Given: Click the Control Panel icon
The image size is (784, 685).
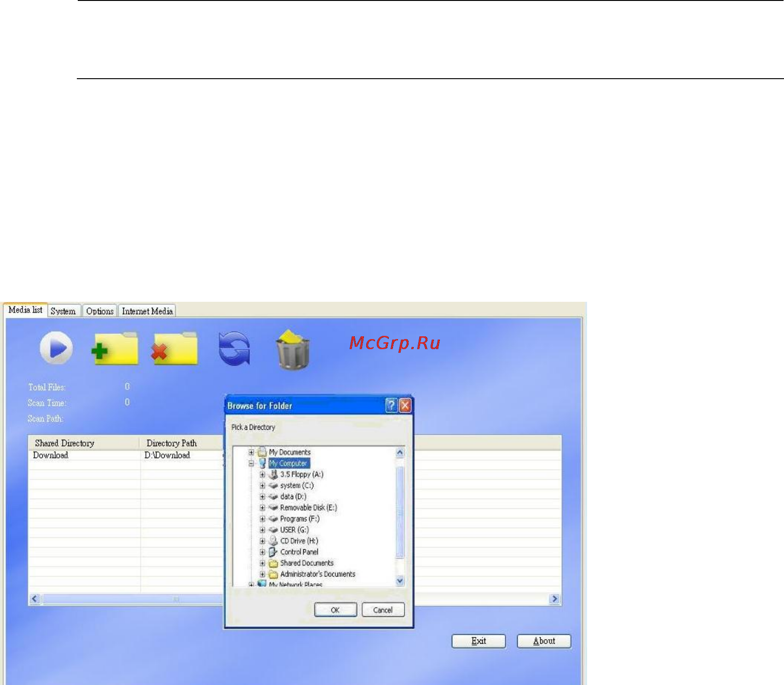Looking at the screenshot, I should (x=273, y=552).
